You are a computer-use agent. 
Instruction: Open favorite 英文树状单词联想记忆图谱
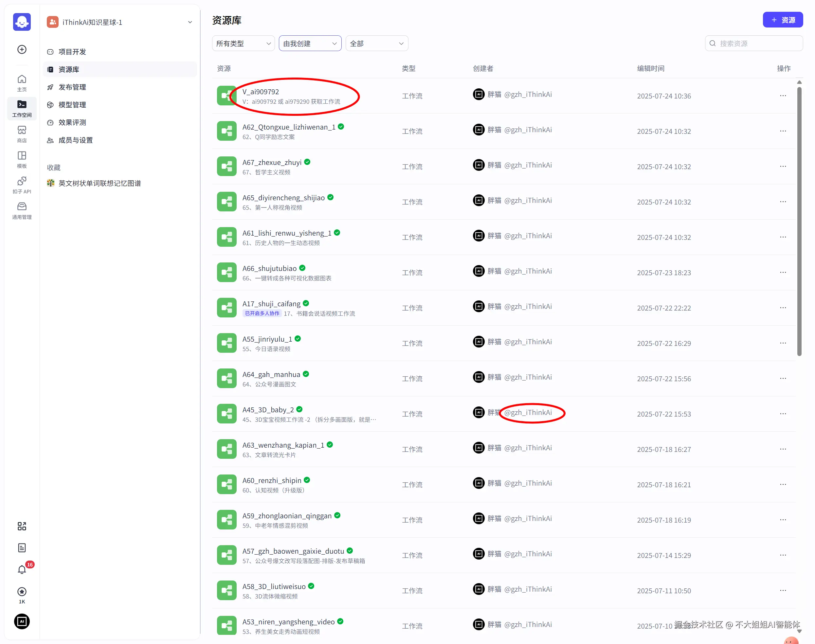(100, 183)
